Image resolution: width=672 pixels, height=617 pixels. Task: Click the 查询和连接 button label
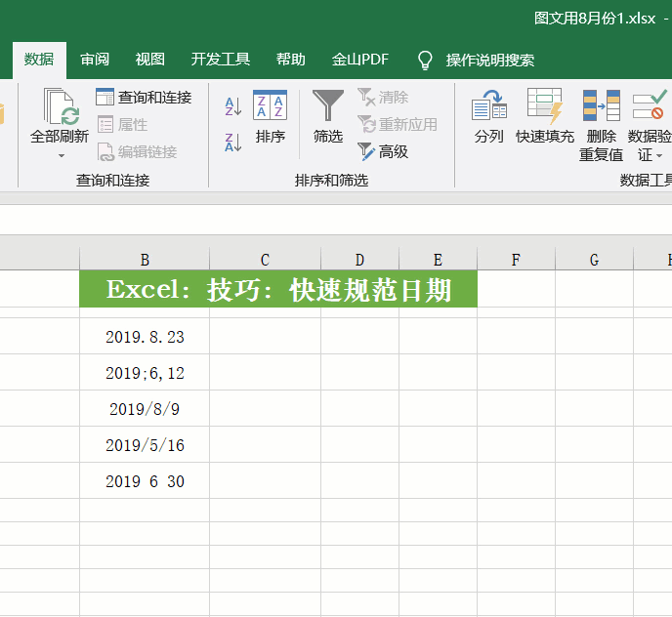click(x=154, y=98)
